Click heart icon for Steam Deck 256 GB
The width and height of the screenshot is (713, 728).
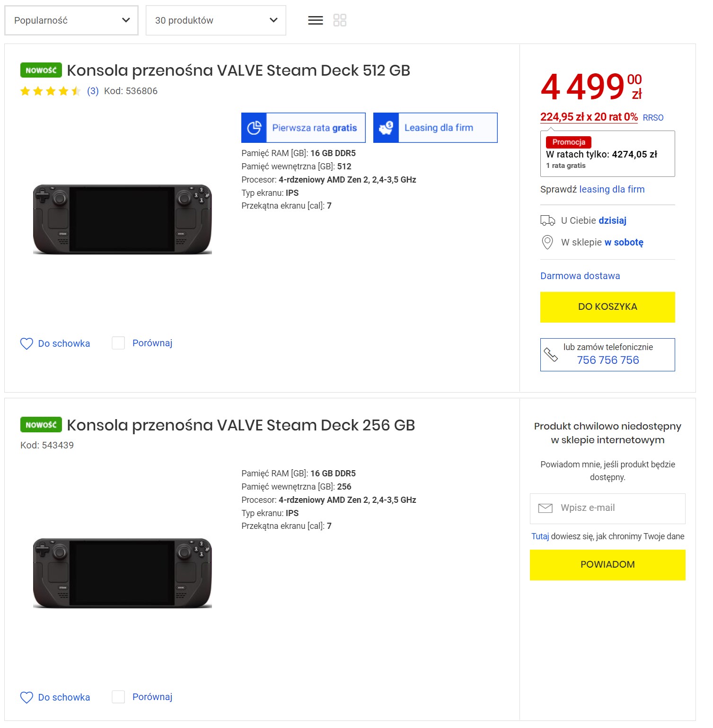(x=26, y=697)
